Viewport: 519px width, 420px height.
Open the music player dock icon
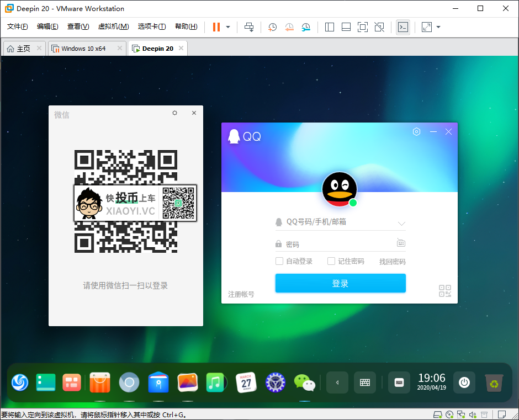216,382
